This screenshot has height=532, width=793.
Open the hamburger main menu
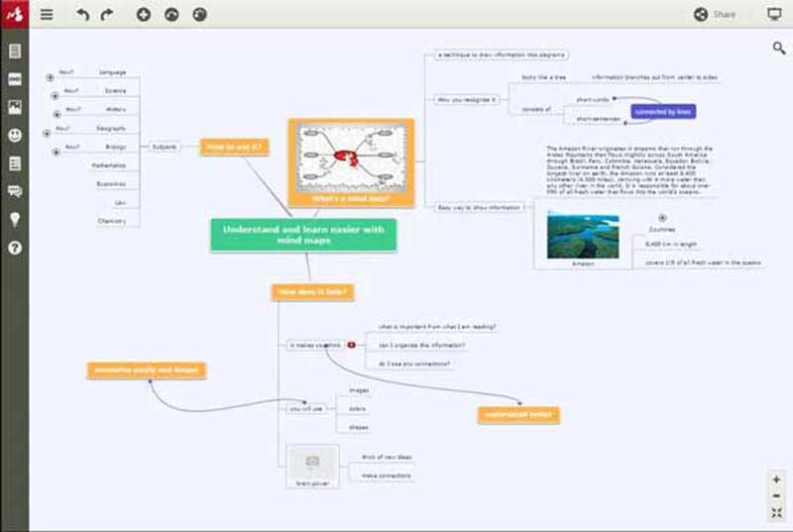tap(47, 15)
